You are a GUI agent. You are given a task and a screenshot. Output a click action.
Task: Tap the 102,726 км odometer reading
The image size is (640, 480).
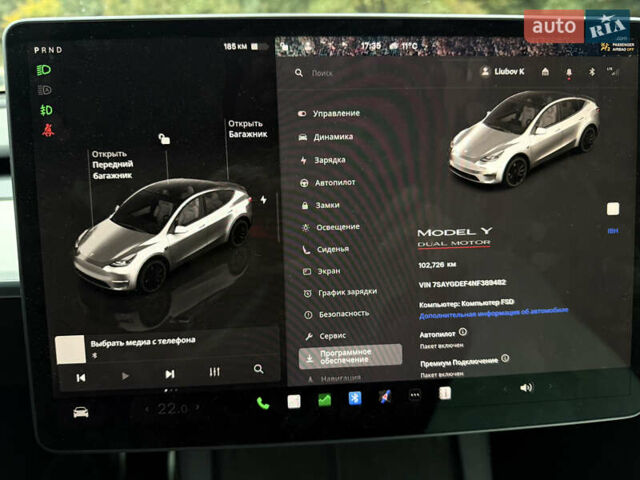tap(437, 265)
